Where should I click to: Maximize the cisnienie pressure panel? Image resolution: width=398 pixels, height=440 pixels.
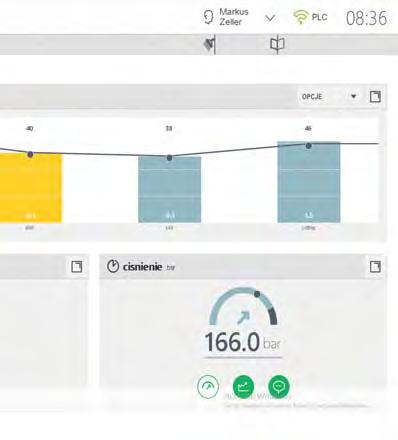[375, 267]
